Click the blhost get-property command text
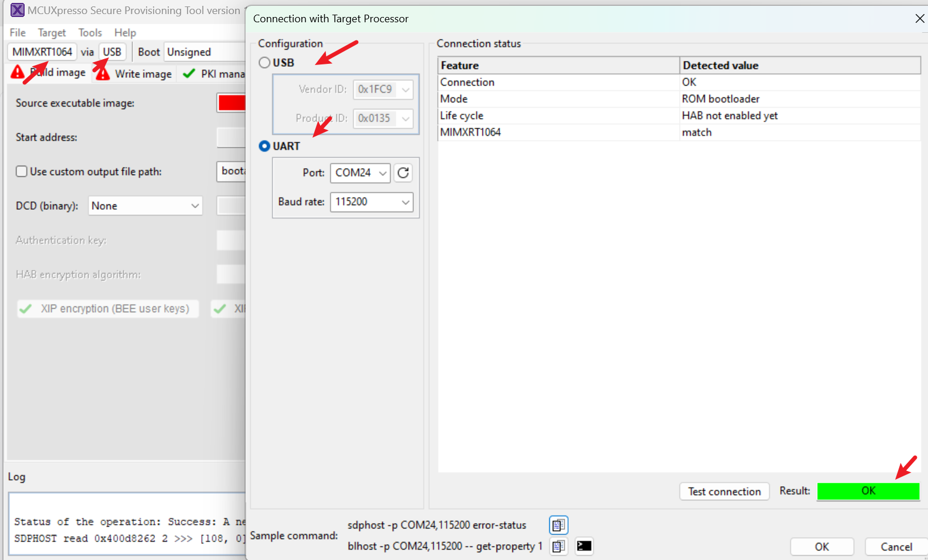The image size is (928, 560). (x=445, y=547)
